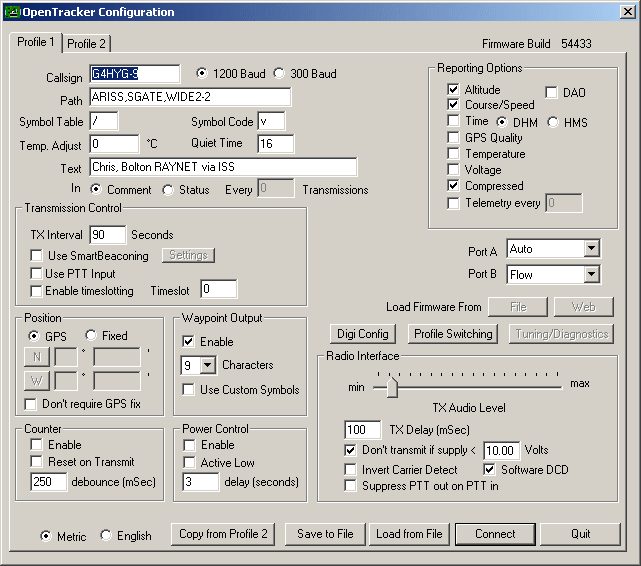Click the Symbol Table field
Image resolution: width=641 pixels, height=566 pixels.
(x=104, y=121)
